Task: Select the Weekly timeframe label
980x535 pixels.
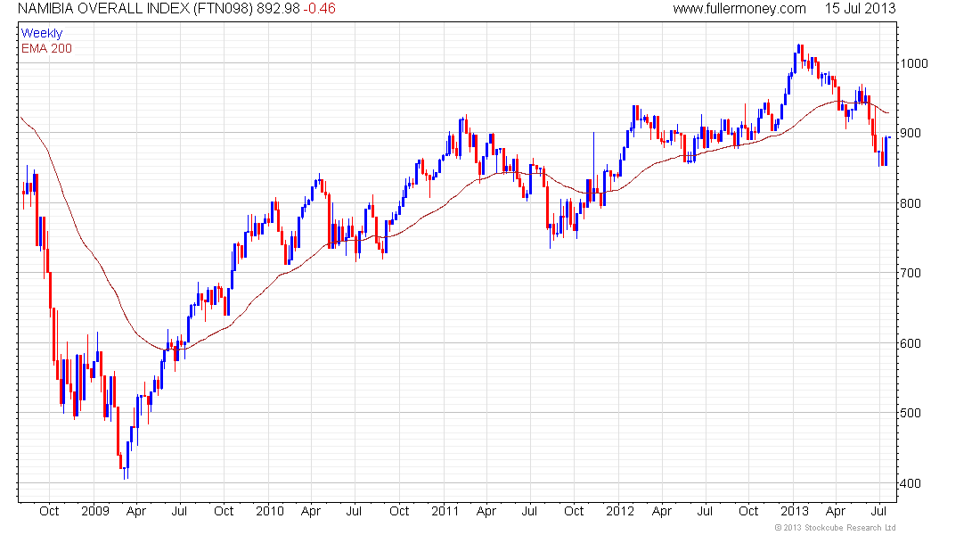Action: point(42,33)
